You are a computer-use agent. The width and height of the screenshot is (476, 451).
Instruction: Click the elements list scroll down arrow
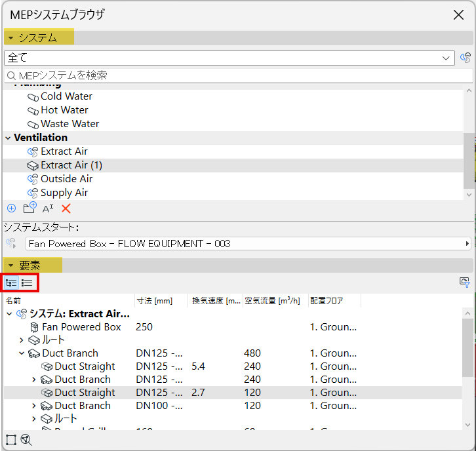tap(467, 425)
